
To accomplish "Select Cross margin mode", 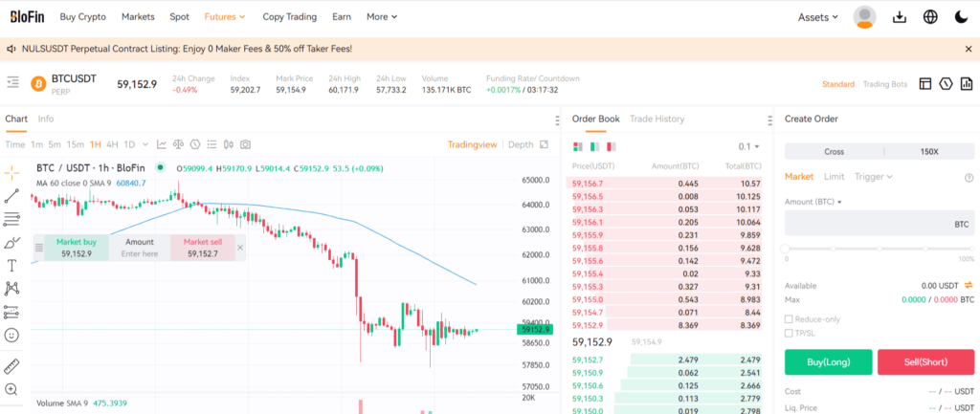I will tap(834, 152).
